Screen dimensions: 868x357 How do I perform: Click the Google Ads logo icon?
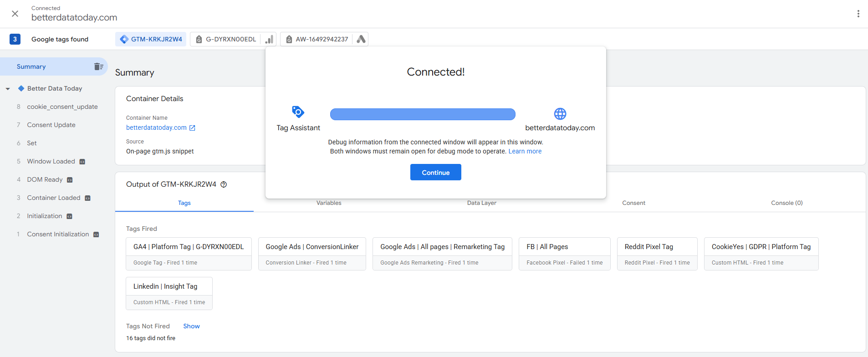pyautogui.click(x=361, y=39)
